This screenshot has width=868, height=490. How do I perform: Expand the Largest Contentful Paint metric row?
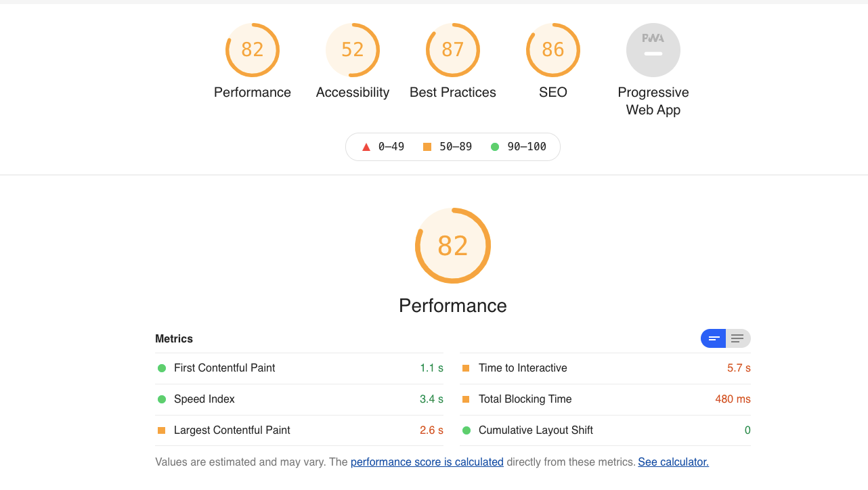coord(232,430)
